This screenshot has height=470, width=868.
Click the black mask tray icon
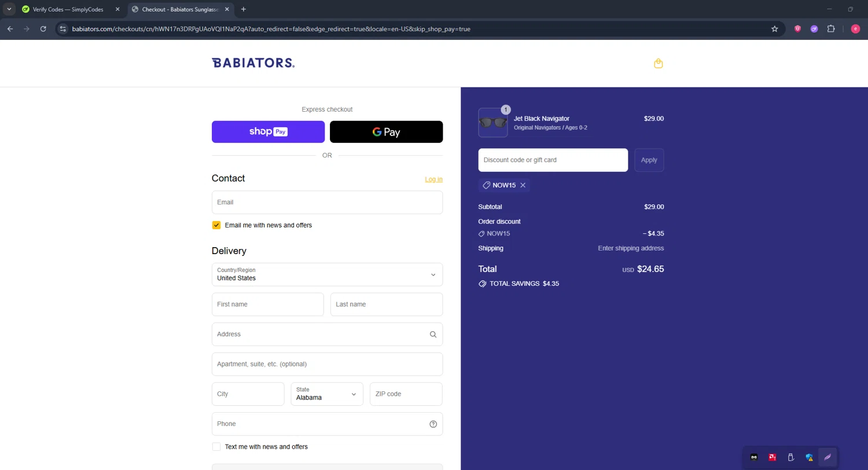(x=755, y=457)
